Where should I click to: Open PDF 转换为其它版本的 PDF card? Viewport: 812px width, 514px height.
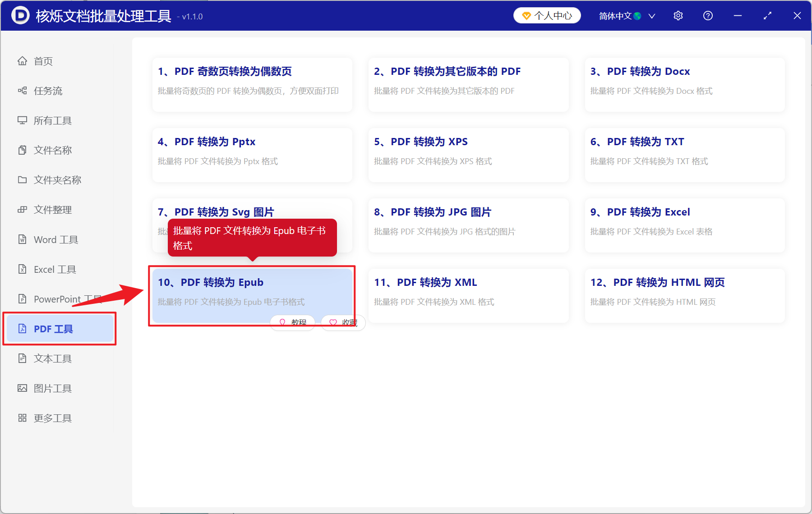tap(468, 85)
